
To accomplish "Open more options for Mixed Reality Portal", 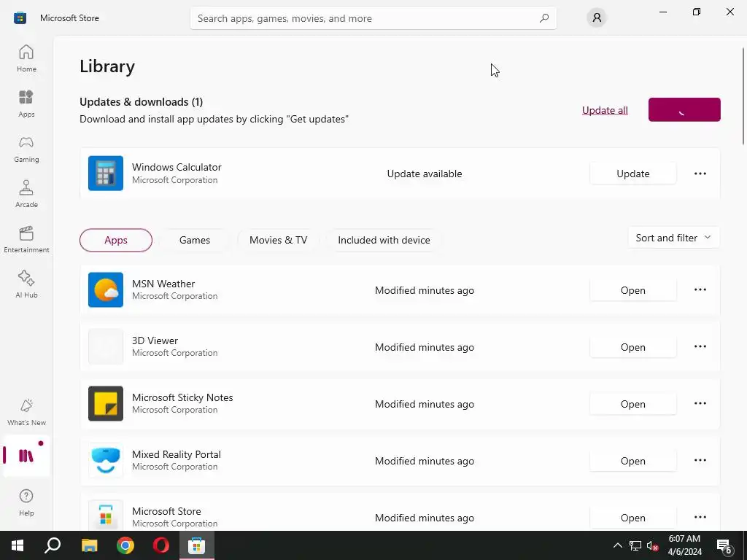I will point(700,461).
